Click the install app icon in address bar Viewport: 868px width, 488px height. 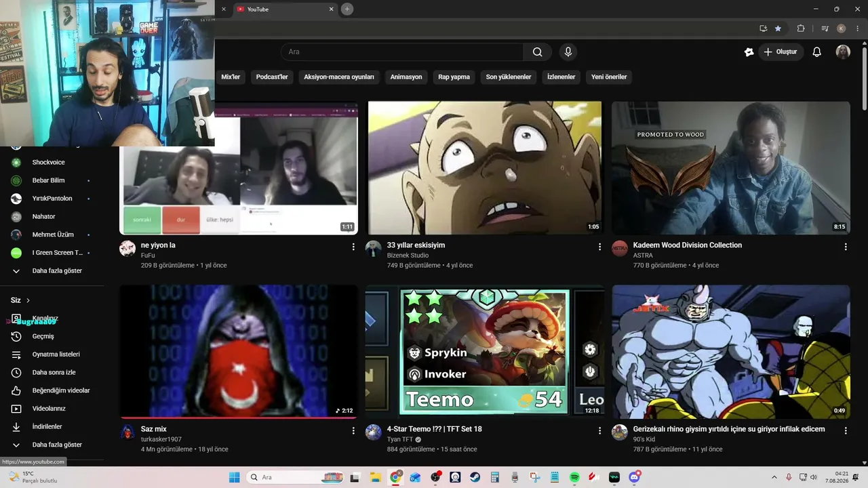tap(763, 28)
